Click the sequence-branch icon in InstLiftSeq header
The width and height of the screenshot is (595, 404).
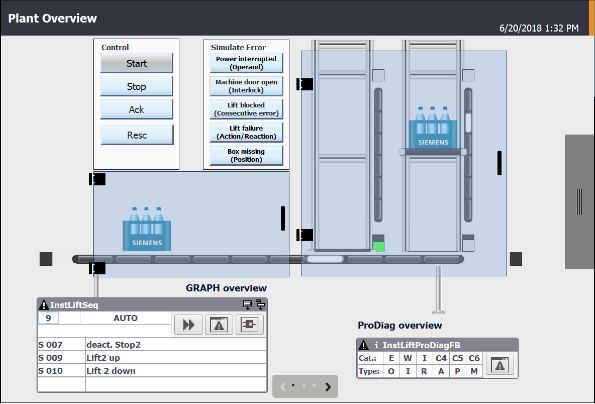[261, 304]
